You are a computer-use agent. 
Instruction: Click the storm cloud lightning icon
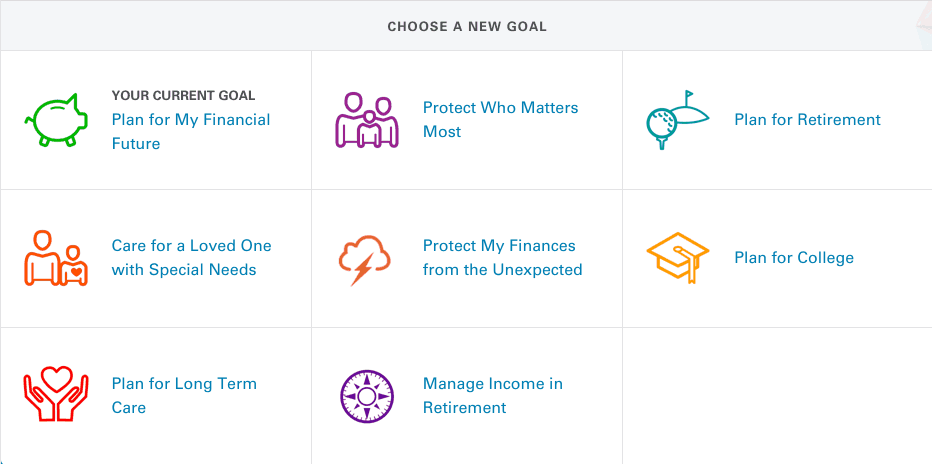coord(364,260)
